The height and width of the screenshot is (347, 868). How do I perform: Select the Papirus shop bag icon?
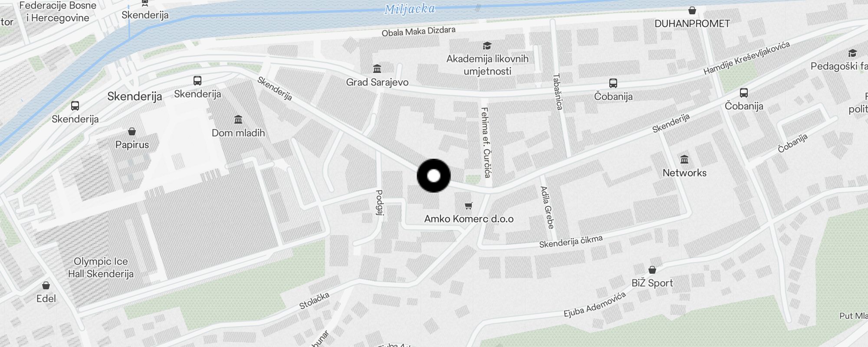(132, 131)
